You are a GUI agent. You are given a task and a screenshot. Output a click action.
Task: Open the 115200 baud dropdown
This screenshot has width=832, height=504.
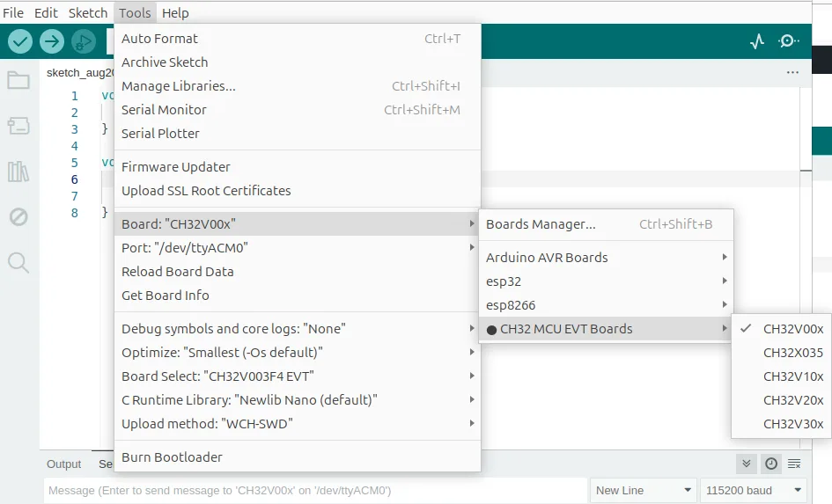pos(753,491)
